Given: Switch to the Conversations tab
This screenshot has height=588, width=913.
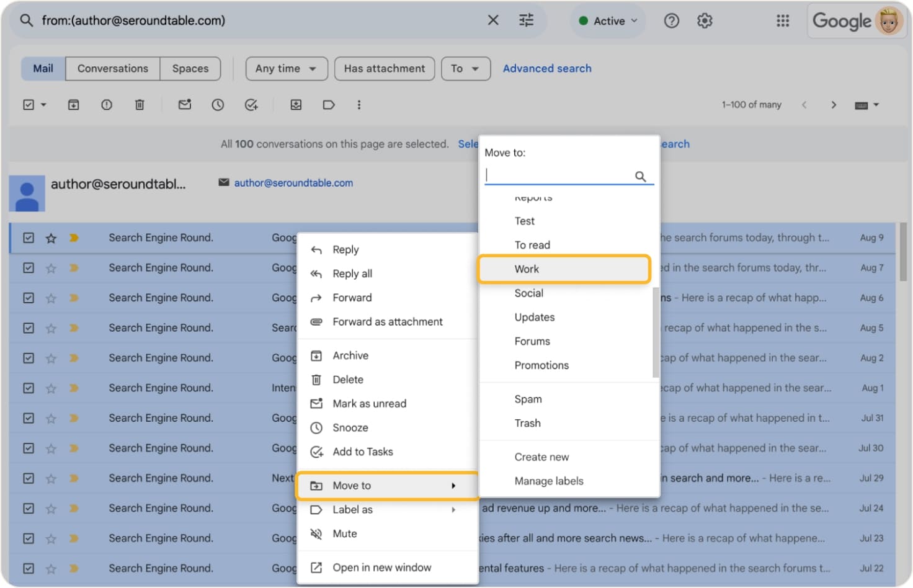Looking at the screenshot, I should click(x=112, y=68).
